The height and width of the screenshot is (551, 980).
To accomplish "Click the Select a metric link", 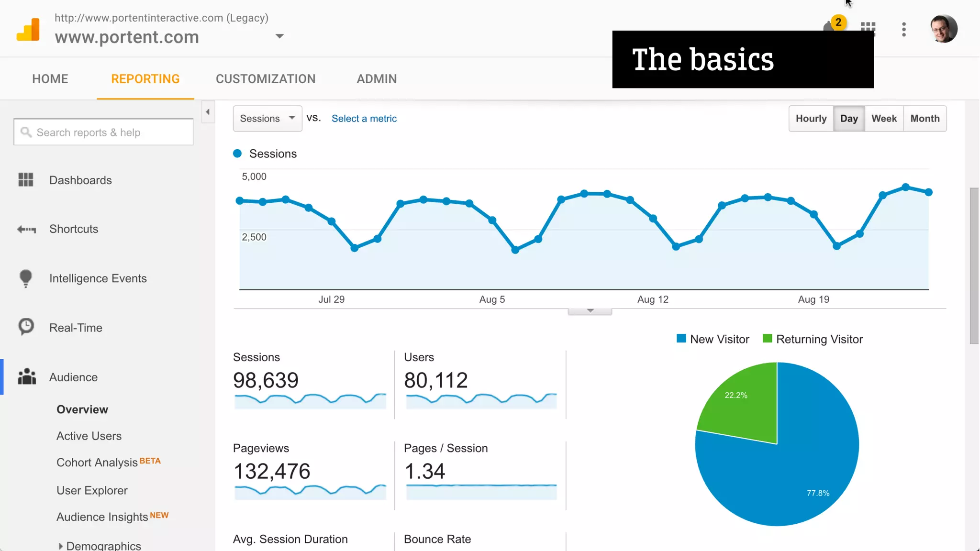I will click(364, 119).
